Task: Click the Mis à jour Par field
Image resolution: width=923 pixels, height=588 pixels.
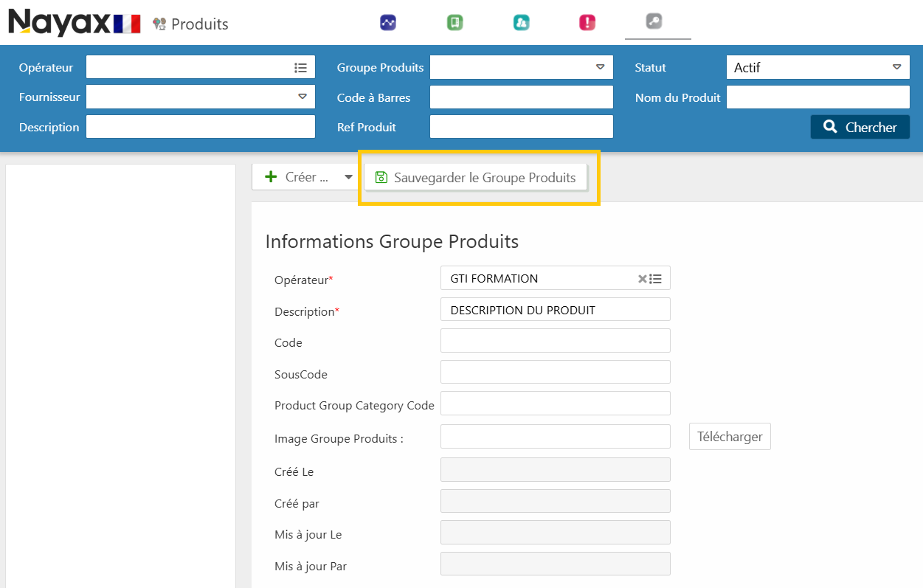Action: pos(555,564)
